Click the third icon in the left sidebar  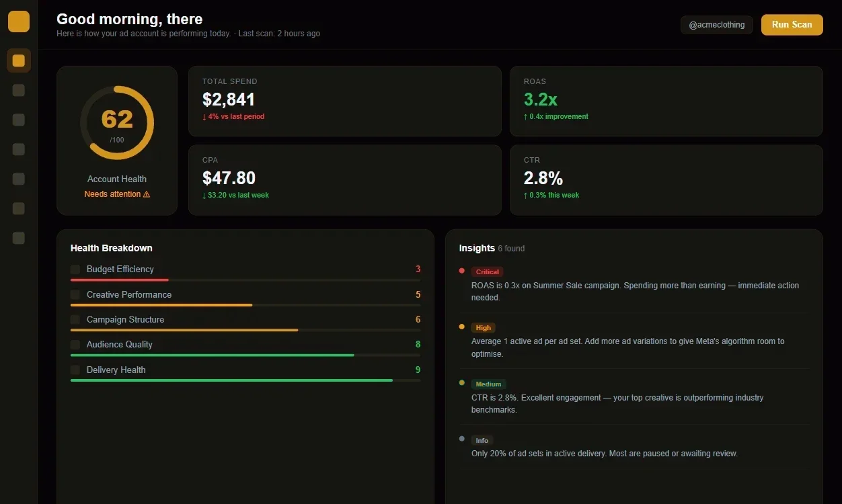pos(18,120)
